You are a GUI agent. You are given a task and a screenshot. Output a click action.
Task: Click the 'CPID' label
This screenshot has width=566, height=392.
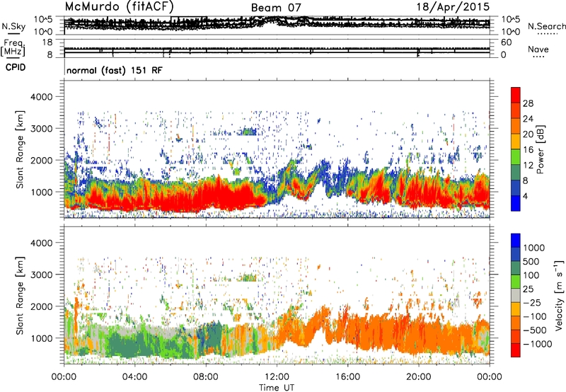(16, 67)
